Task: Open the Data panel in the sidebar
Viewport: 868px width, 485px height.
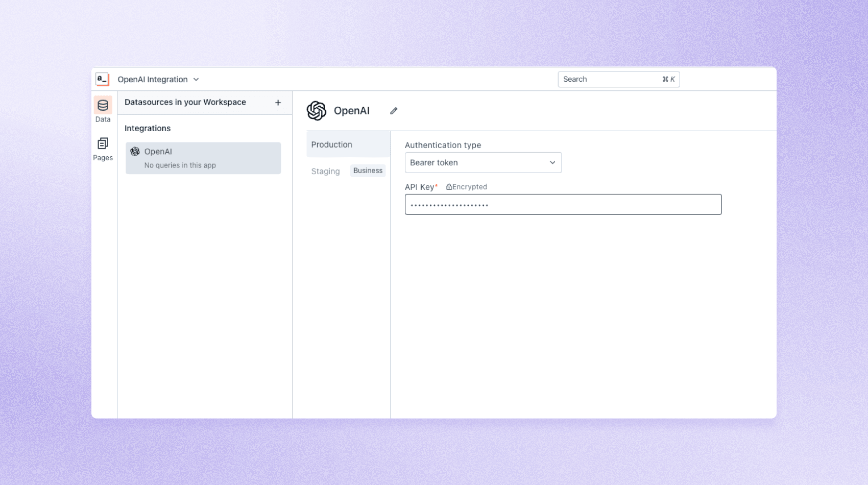Action: tap(103, 109)
